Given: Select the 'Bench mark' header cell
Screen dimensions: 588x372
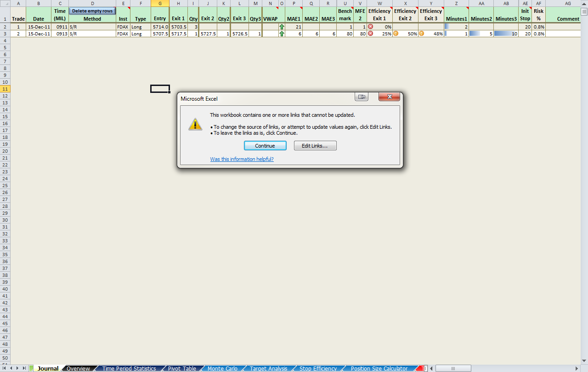Looking at the screenshot, I should 345,15.
